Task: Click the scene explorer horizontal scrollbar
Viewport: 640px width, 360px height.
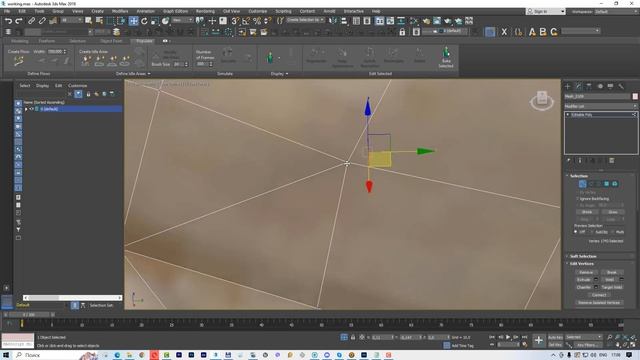Action: (72, 298)
